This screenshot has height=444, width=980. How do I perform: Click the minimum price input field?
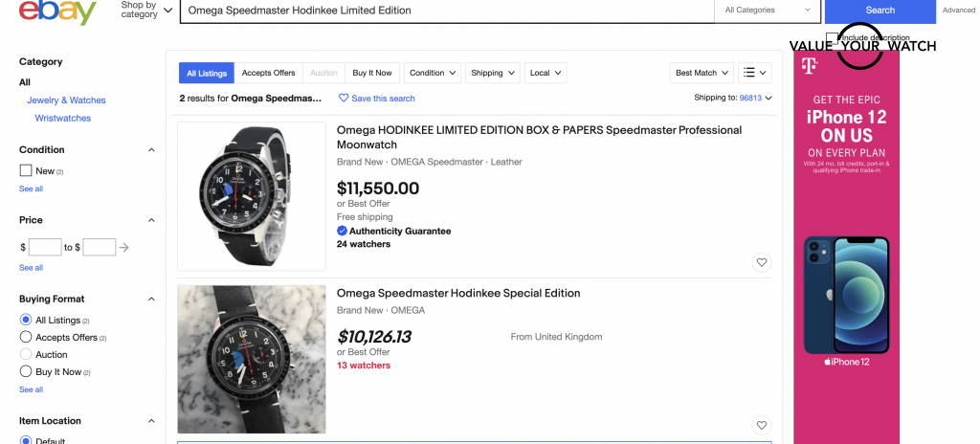pyautogui.click(x=45, y=248)
